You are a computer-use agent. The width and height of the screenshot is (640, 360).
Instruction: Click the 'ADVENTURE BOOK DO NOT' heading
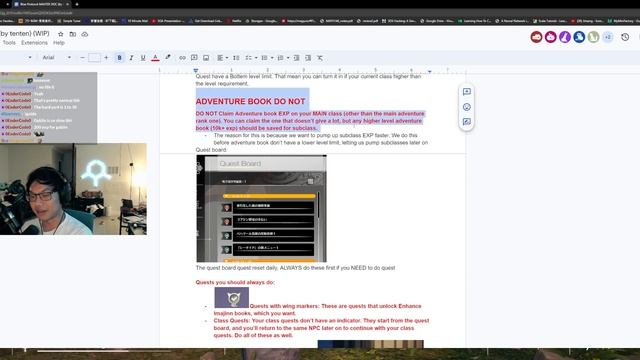point(251,101)
